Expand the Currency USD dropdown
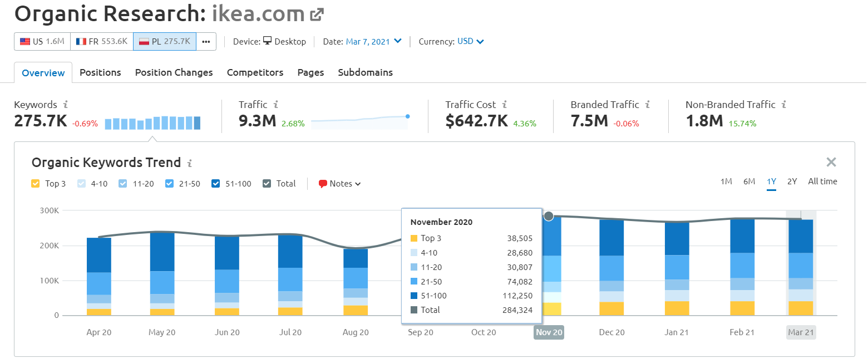This screenshot has width=868, height=363. (x=471, y=41)
